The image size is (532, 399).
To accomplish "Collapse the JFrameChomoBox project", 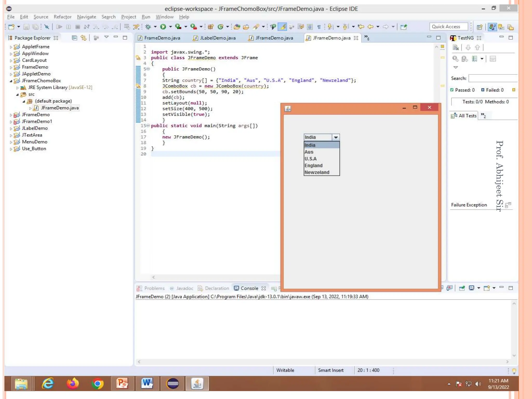I will pyautogui.click(x=11, y=81).
